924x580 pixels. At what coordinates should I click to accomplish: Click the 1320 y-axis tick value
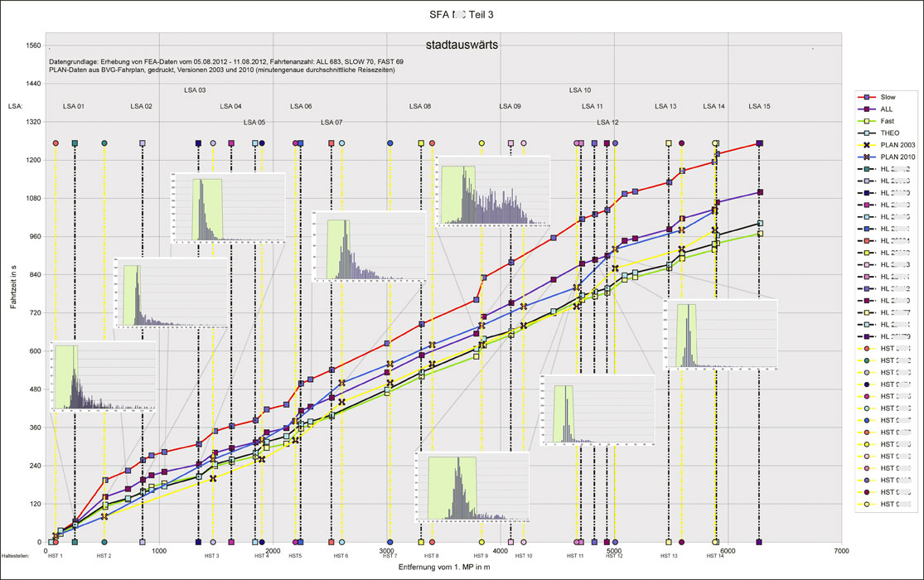pyautogui.click(x=34, y=122)
